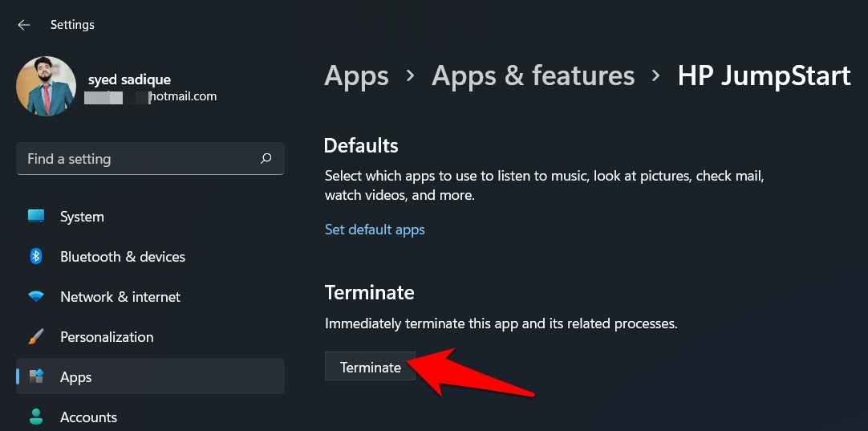Screen dimensions: 868x431
Task: Click the Bluetooth icon in sidebar
Action: pos(36,257)
